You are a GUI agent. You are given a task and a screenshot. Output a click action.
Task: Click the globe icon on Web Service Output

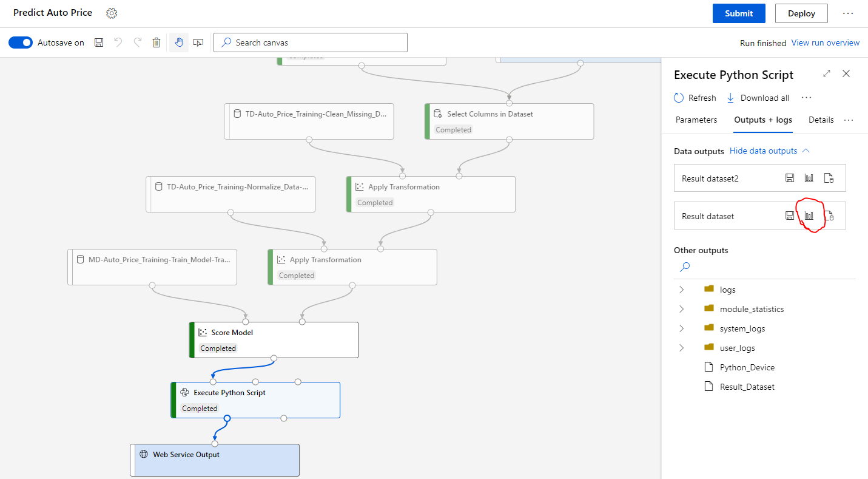144,454
